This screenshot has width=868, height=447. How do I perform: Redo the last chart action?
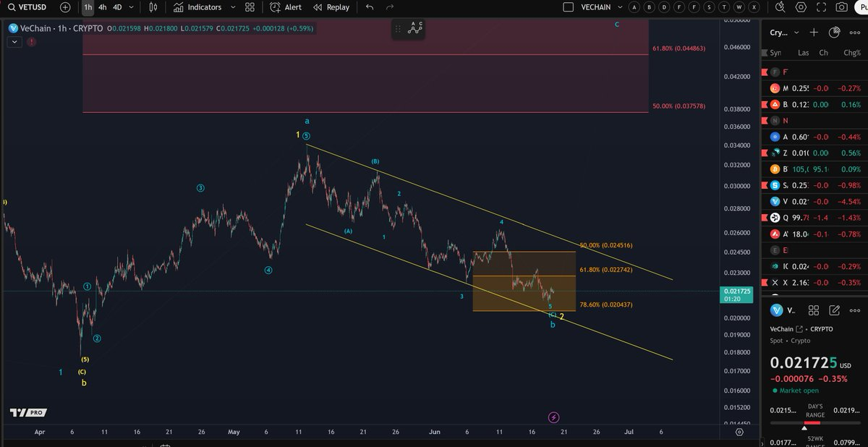(390, 7)
